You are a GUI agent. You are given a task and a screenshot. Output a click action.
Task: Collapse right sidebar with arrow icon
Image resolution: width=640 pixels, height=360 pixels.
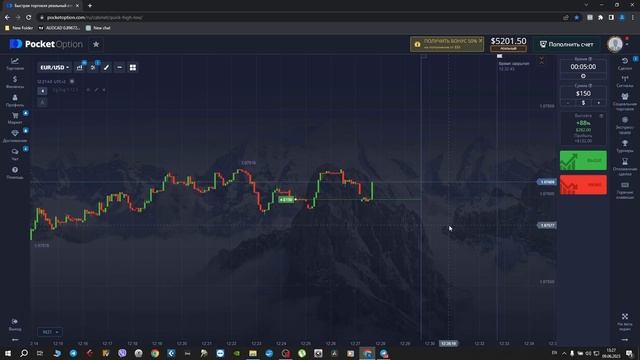[625, 340]
